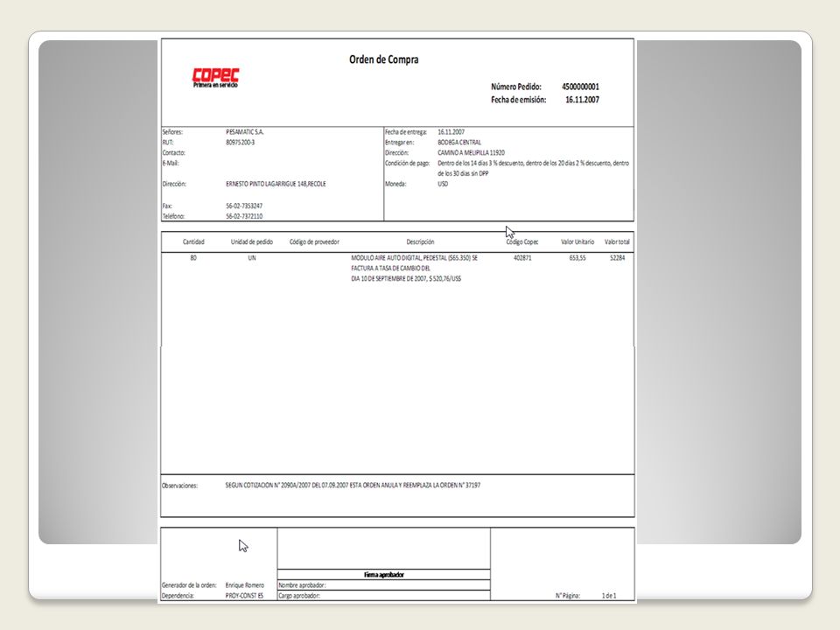
Task: Click the 'Código Copec' column header
Action: (x=522, y=241)
